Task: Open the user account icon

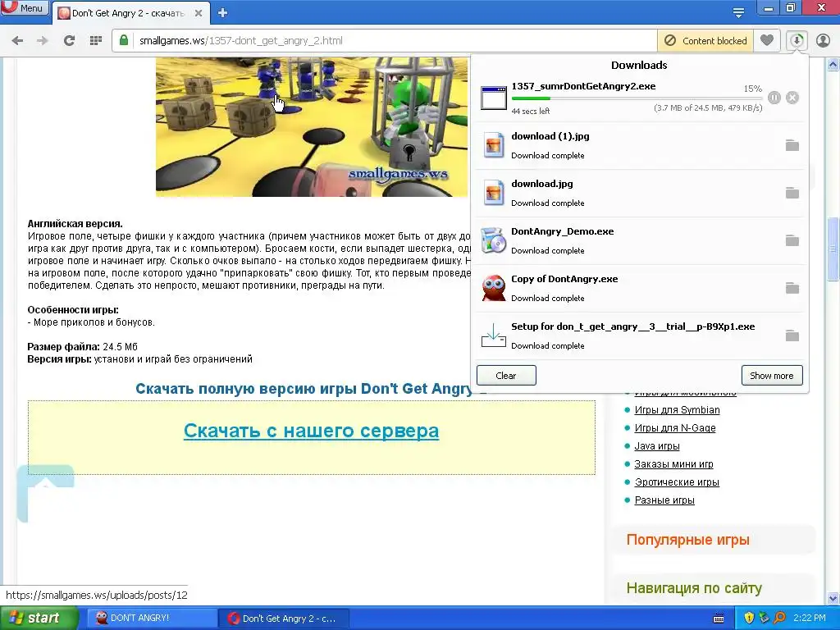Action: pos(823,41)
